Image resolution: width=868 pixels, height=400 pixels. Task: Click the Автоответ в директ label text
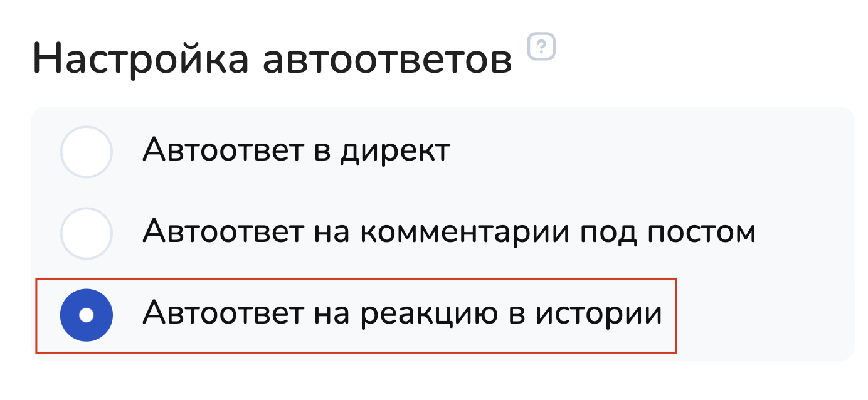[296, 150]
